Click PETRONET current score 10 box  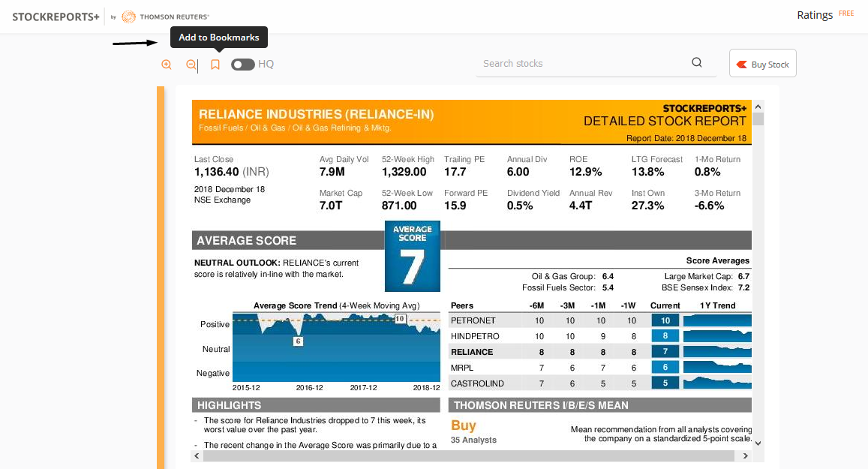click(665, 320)
